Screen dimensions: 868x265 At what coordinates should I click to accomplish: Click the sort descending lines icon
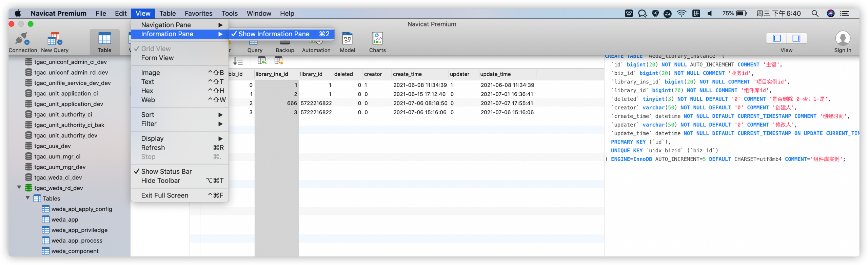coord(238,61)
